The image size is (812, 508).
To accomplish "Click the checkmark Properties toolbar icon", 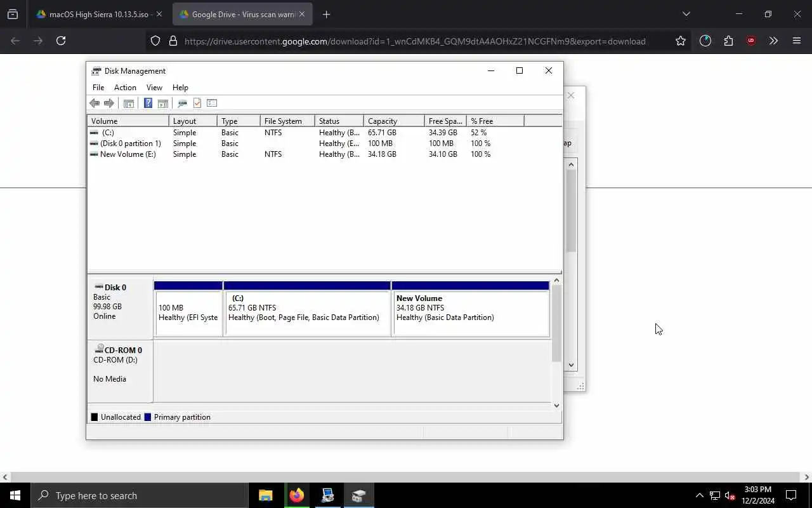I will click(197, 103).
